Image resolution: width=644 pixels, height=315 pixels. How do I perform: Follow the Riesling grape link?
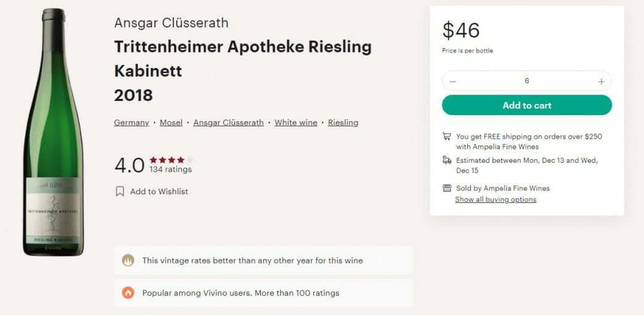pyautogui.click(x=343, y=123)
